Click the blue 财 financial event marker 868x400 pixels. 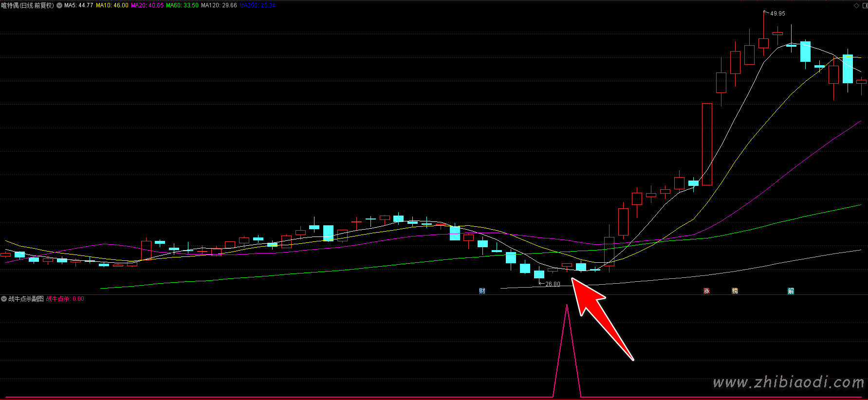click(x=482, y=291)
